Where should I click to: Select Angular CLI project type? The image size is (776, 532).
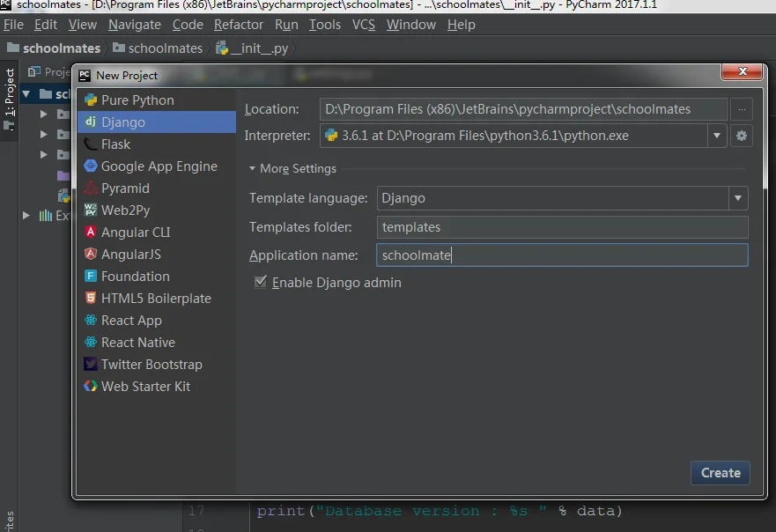coord(157,233)
